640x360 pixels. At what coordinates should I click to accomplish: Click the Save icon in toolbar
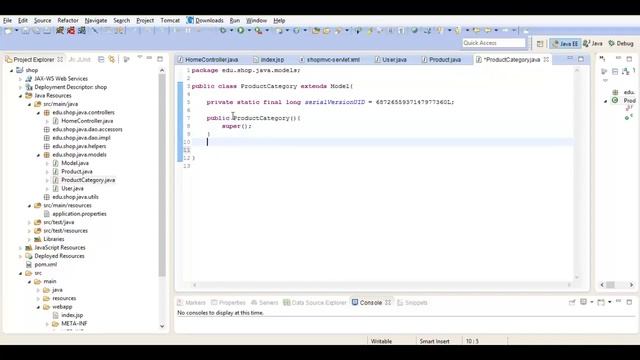pyautogui.click(x=25, y=31)
